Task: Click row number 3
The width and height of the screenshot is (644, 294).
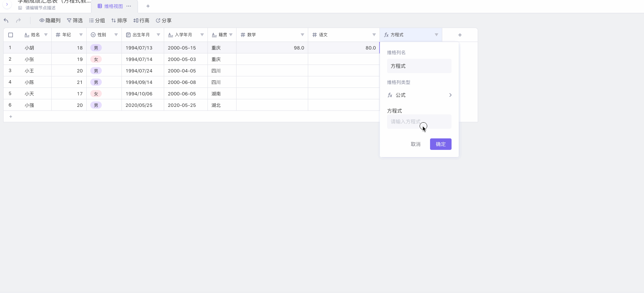Action: click(x=10, y=71)
